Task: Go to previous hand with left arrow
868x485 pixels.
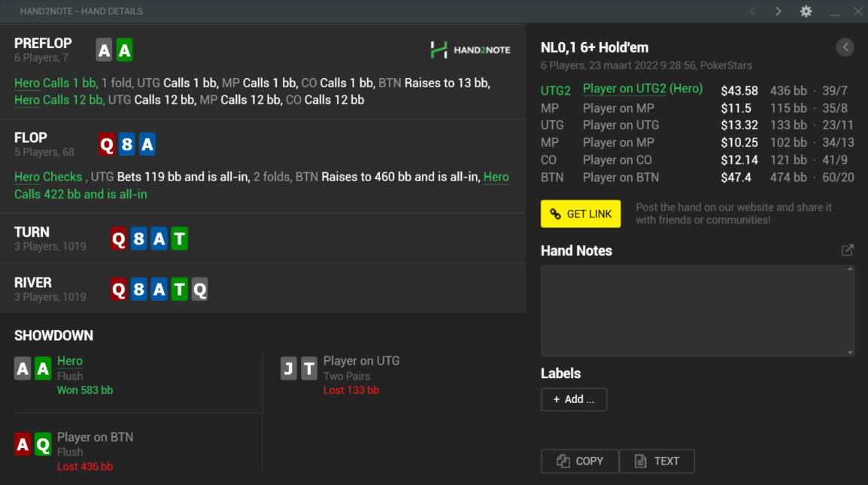Action: click(x=753, y=11)
